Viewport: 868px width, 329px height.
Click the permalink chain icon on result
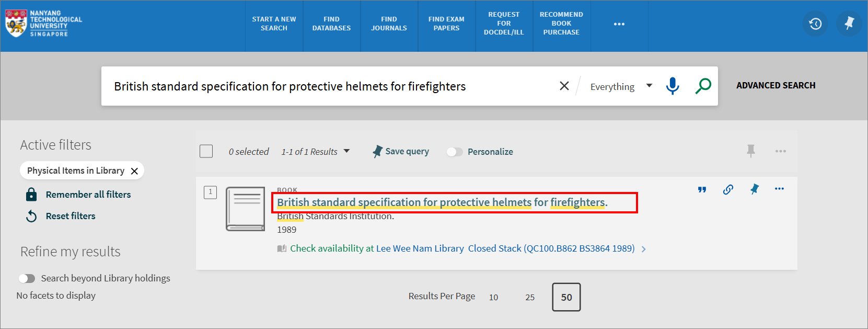pyautogui.click(x=728, y=189)
